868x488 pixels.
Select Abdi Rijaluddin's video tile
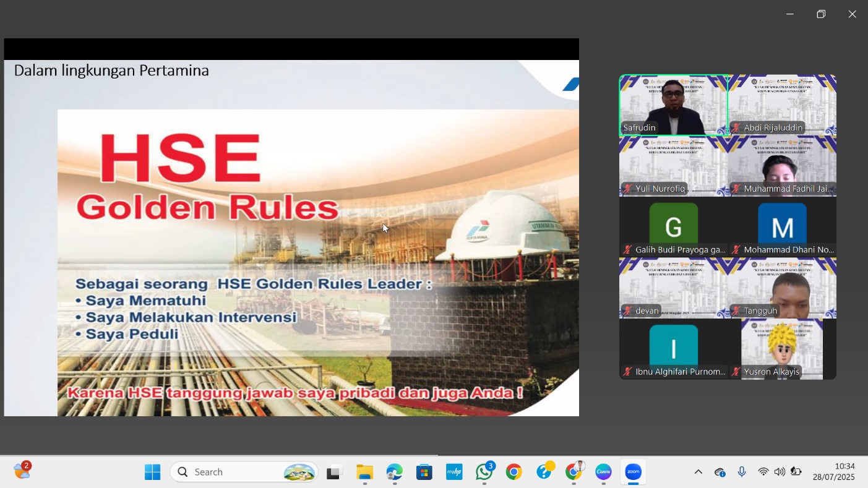pos(782,105)
